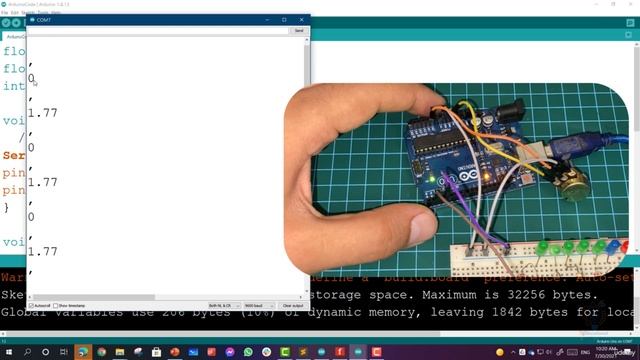Open Microsoft Edge from the taskbar
This screenshot has height=360, width=640.
[x=83, y=352]
